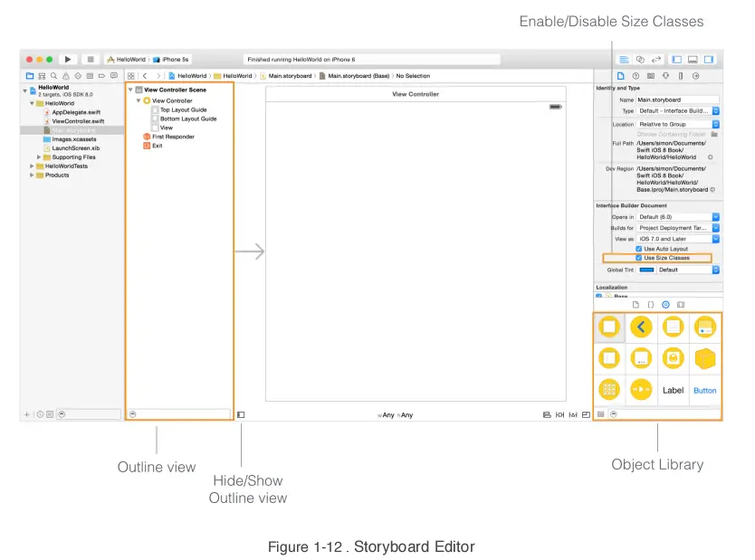The width and height of the screenshot is (755, 560).
Task: Expand the Products group
Action: pyautogui.click(x=32, y=176)
